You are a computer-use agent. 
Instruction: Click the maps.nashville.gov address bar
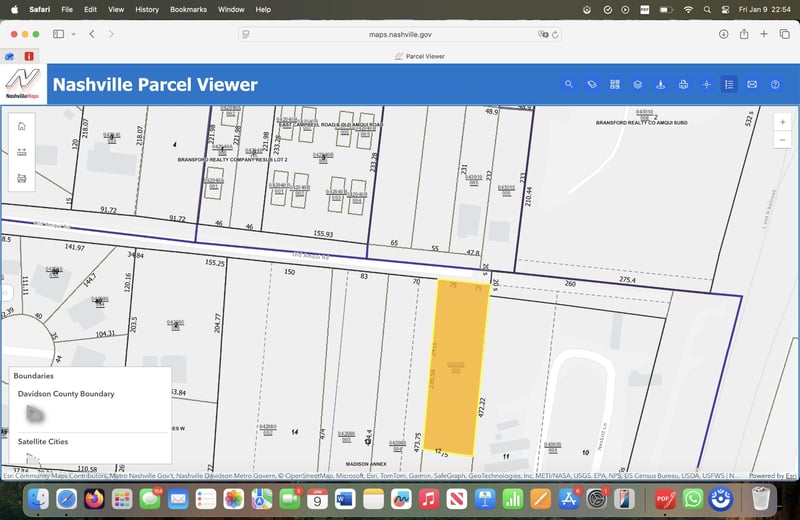point(400,34)
